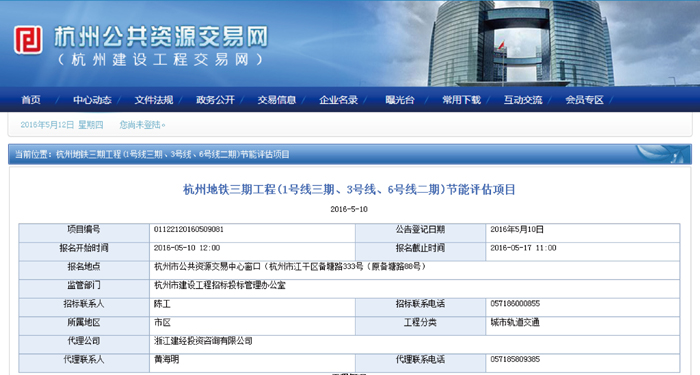Click the red site logo icon
This screenshot has height=375, width=700.
(28, 40)
